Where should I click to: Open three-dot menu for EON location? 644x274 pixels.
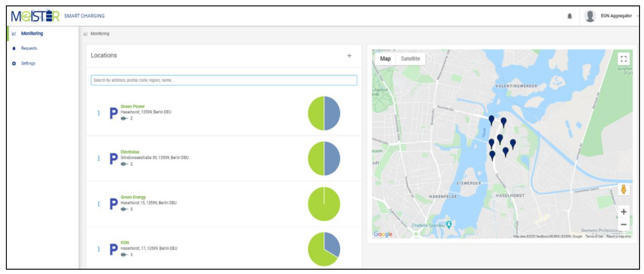pos(99,249)
